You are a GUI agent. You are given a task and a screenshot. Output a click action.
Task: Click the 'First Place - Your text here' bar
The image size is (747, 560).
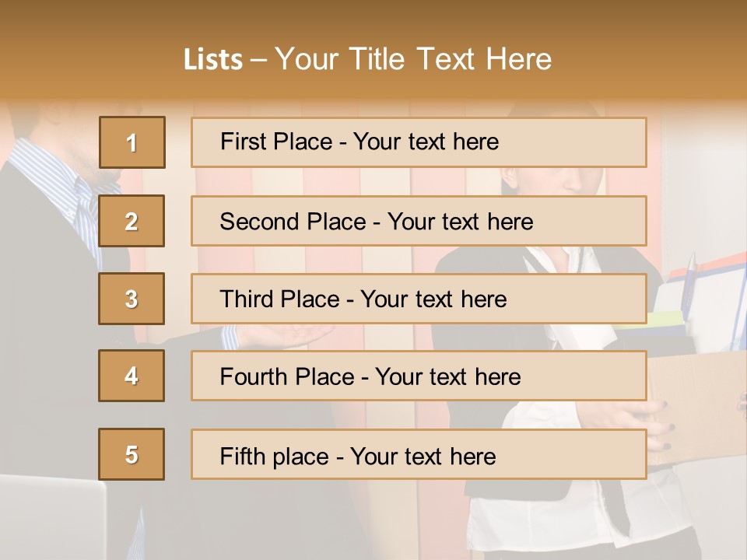(x=419, y=142)
